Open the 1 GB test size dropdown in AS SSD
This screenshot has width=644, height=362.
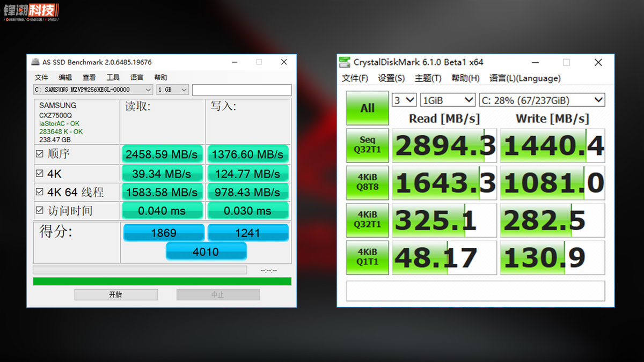pos(172,90)
